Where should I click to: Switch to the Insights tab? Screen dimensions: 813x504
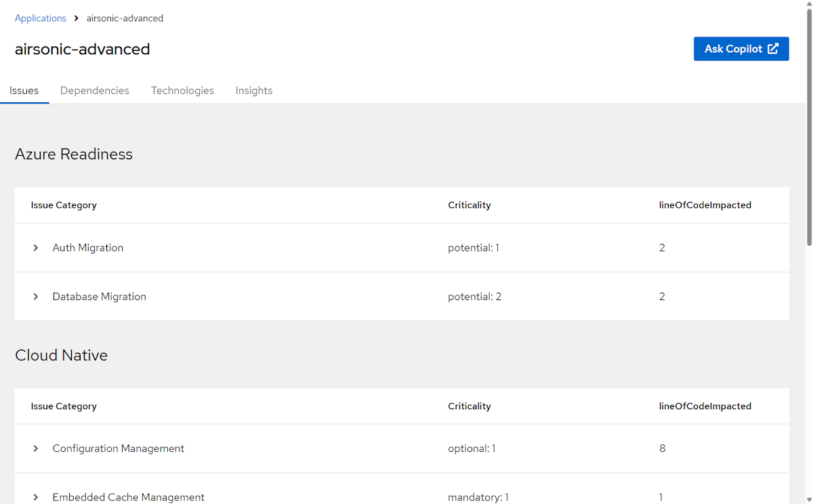click(254, 90)
